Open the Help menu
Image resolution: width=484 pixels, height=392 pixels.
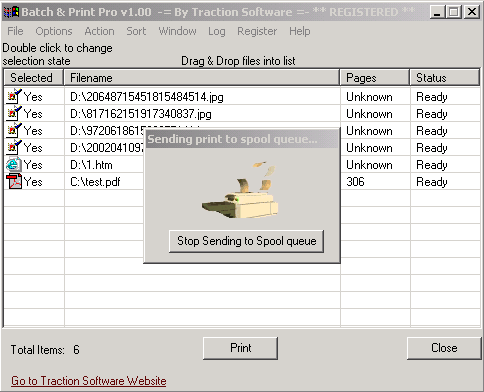pyautogui.click(x=300, y=31)
